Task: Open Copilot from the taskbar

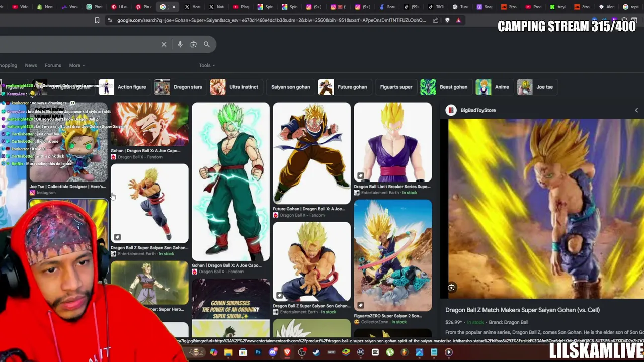Action: click(214, 352)
